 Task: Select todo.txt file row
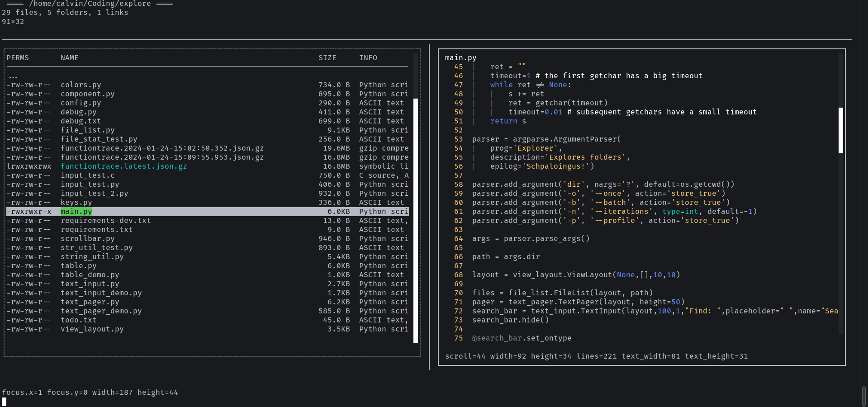click(207, 320)
